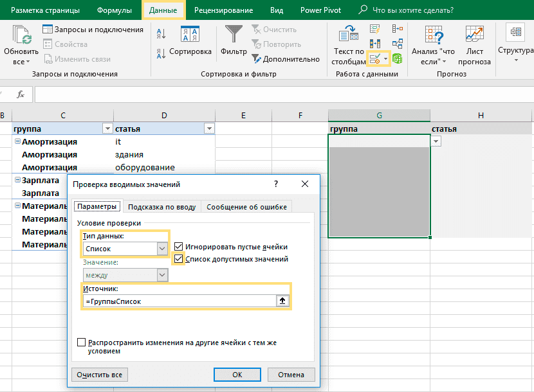Click the Лист прогноза icon
This screenshot has height=392, width=534.
474,35
